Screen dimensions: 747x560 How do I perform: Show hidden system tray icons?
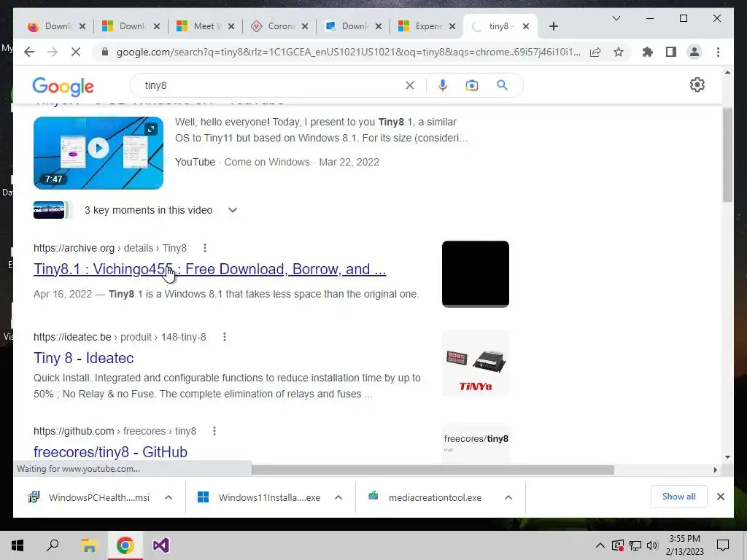(x=600, y=545)
